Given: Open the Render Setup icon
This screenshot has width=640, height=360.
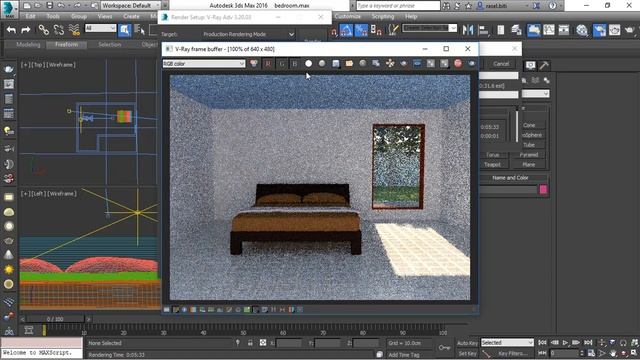Looking at the screenshot, I should (x=599, y=30).
